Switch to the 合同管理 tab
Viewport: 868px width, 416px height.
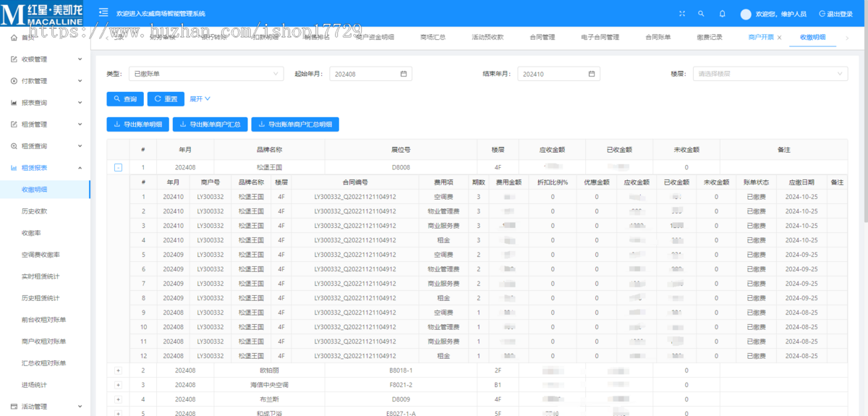point(542,37)
